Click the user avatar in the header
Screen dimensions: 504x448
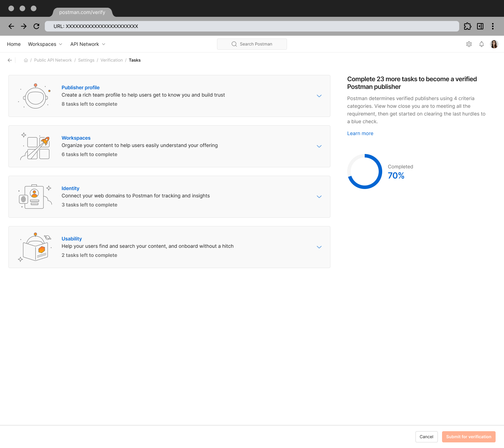(494, 44)
